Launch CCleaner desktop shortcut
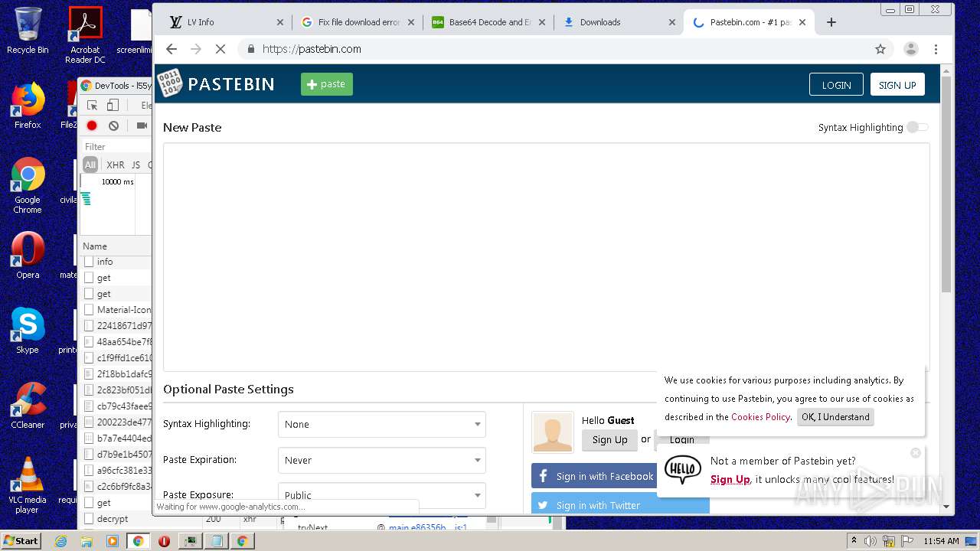980x551 pixels. point(28,406)
